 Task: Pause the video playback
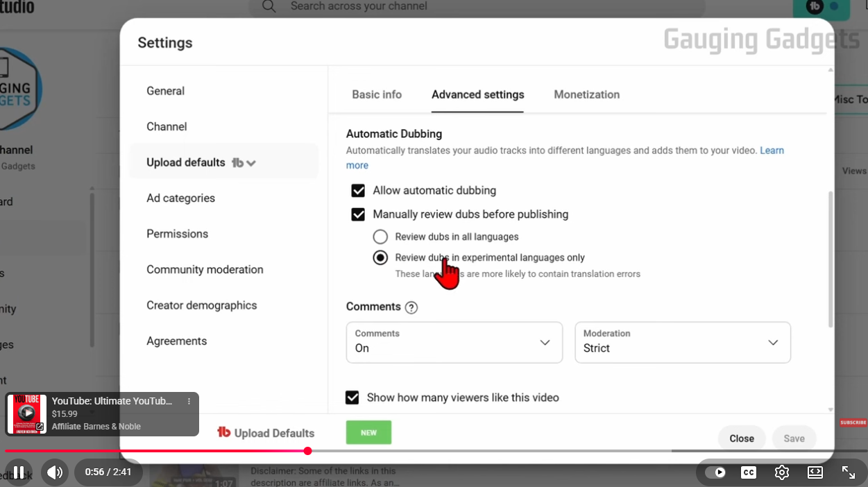19,472
